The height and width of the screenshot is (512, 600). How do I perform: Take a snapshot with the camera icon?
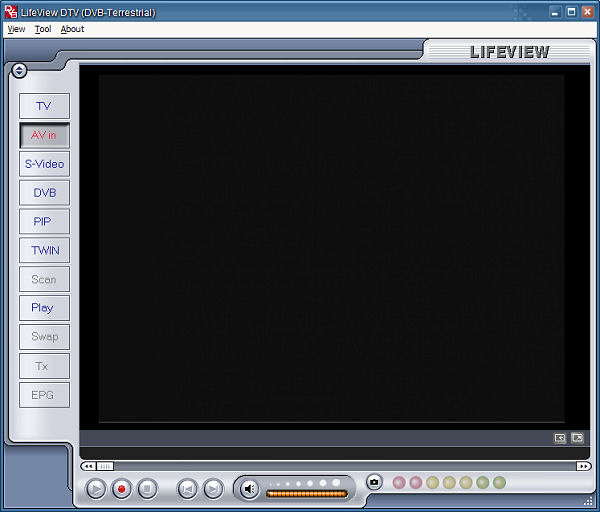tap(374, 482)
